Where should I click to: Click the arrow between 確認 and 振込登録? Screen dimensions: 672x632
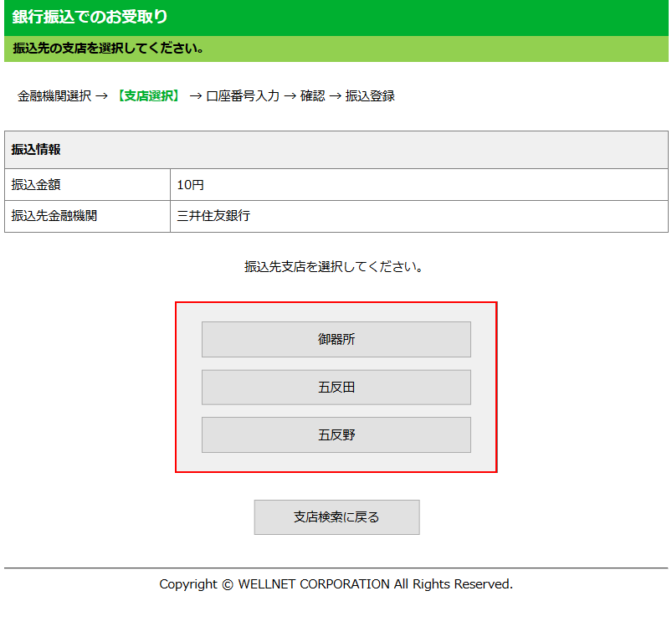pos(335,96)
